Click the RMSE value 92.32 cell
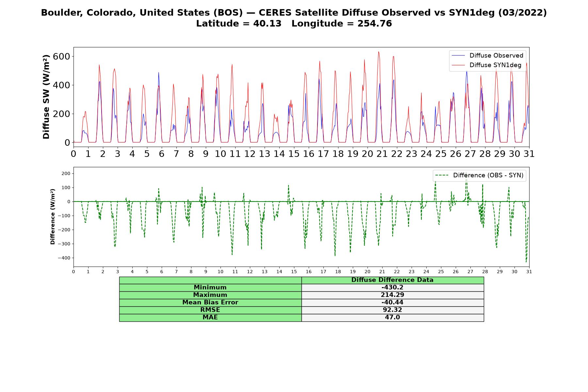The height and width of the screenshot is (392, 588). pos(393,310)
